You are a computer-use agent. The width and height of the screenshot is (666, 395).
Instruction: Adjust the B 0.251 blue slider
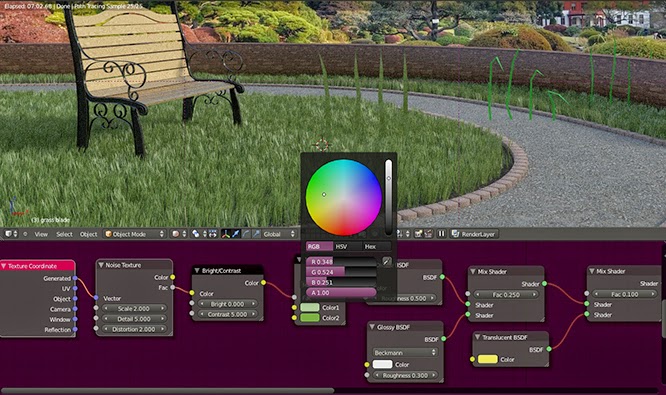341,282
